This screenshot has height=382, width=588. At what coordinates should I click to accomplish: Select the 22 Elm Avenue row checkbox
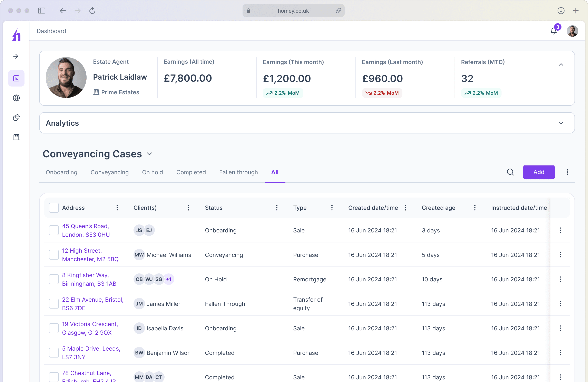54,304
